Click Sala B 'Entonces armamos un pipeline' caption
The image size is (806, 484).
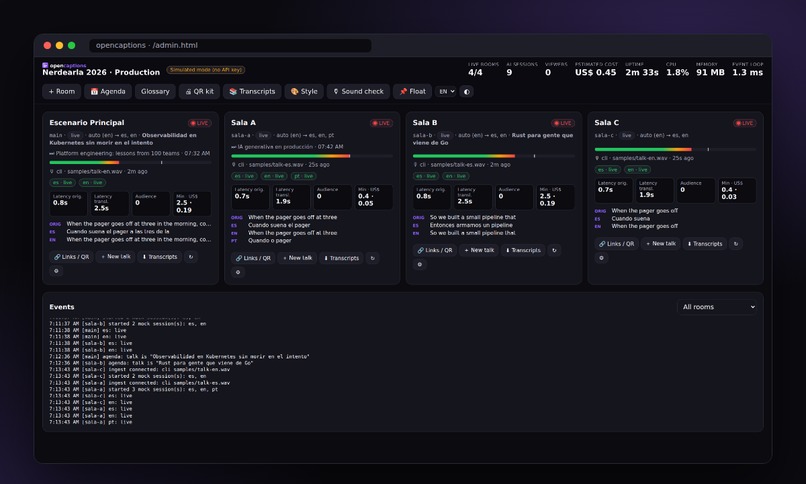tap(471, 225)
